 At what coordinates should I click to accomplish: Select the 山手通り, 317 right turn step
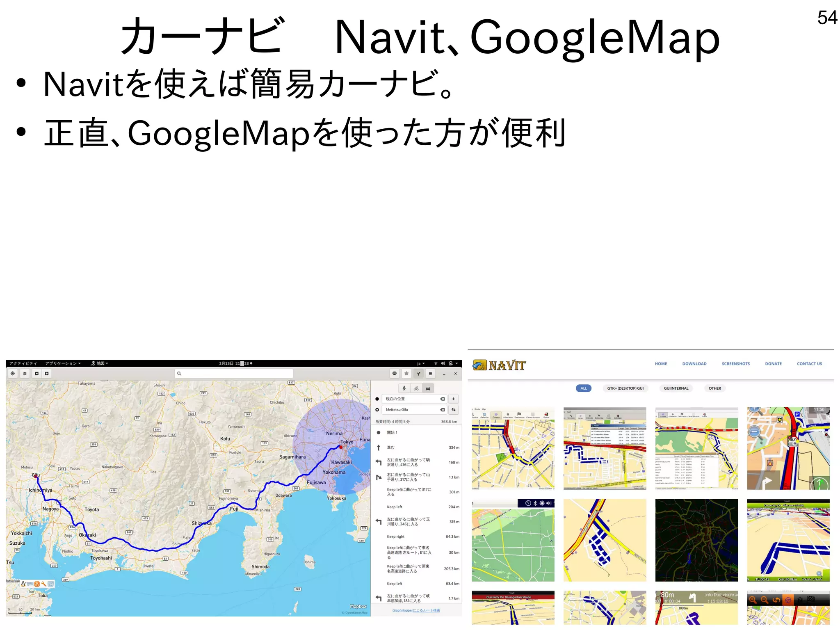point(417,477)
